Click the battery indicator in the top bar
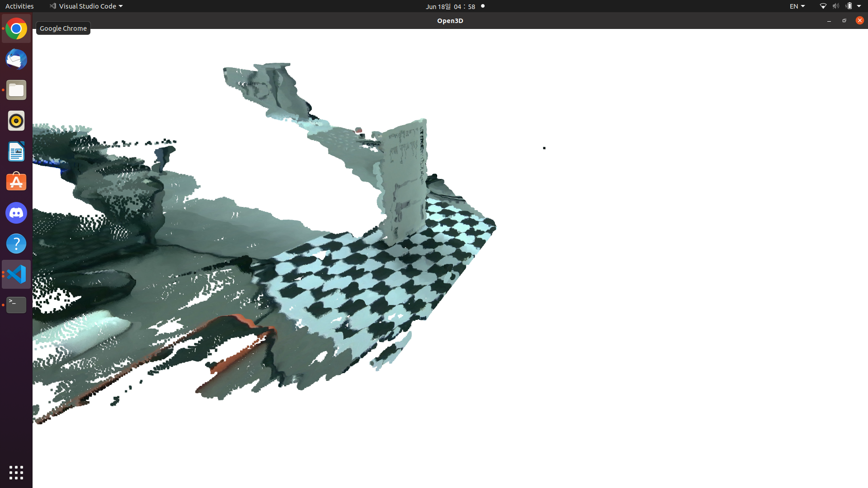Screen dimensions: 868x488 tap(849, 6)
